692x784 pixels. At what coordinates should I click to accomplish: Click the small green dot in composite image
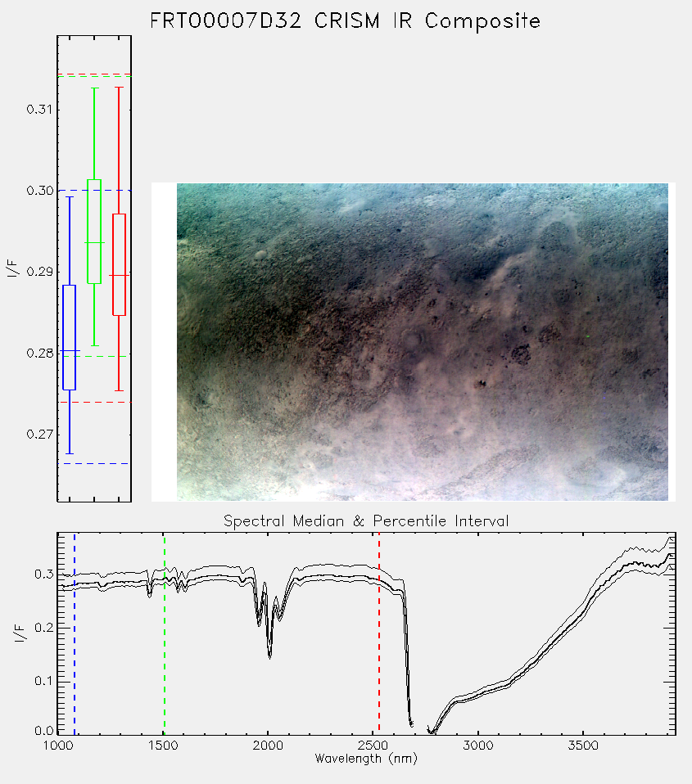588,336
